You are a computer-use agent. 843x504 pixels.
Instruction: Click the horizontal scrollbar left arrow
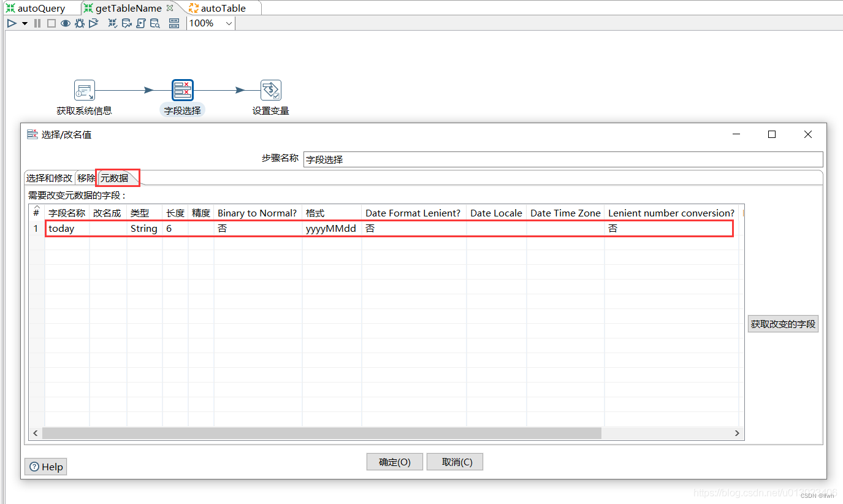click(36, 433)
